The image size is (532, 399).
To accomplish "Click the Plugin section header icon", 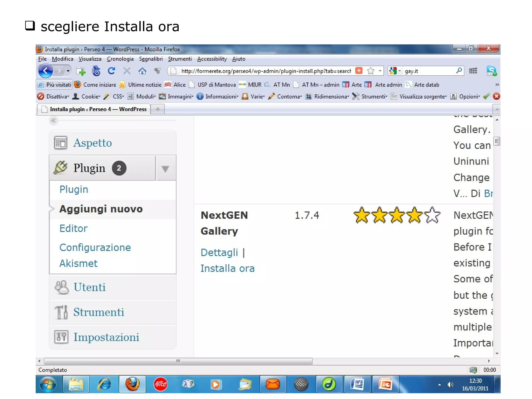I will tap(60, 168).
